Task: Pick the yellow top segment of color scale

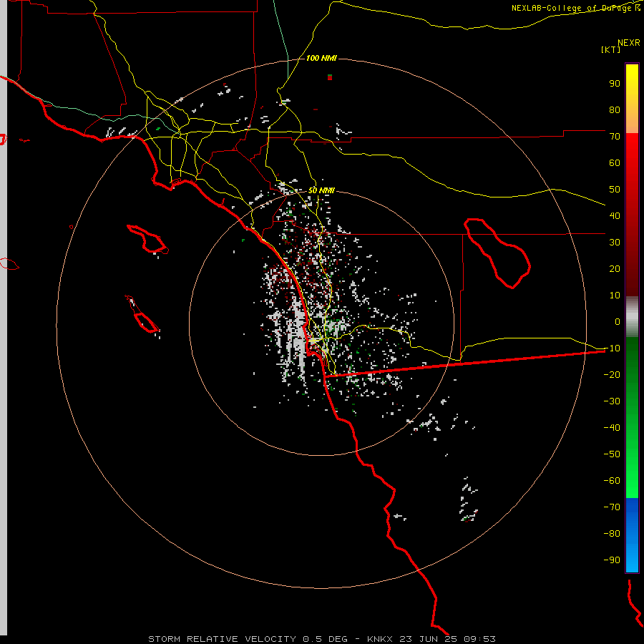Action: [x=632, y=99]
